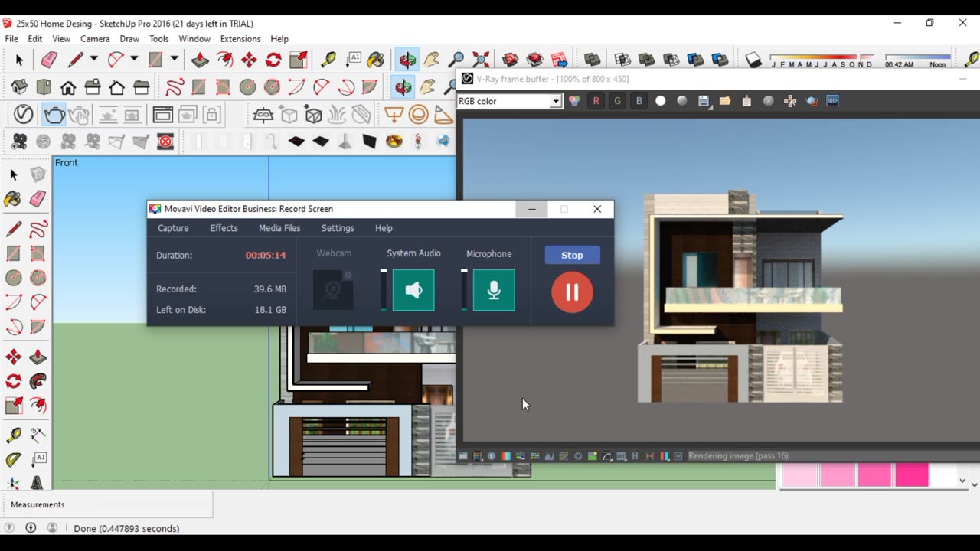Screen dimensions: 980x551
Task: Click the Iso view house icon
Action: pos(19,87)
